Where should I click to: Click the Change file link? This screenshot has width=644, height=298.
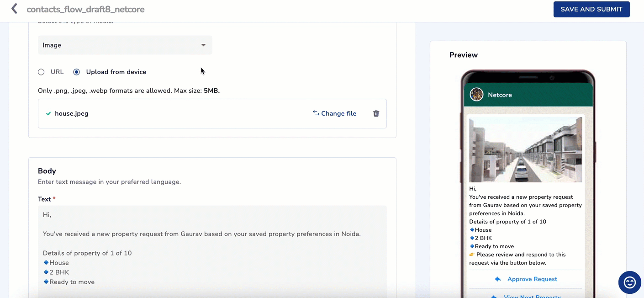click(334, 113)
